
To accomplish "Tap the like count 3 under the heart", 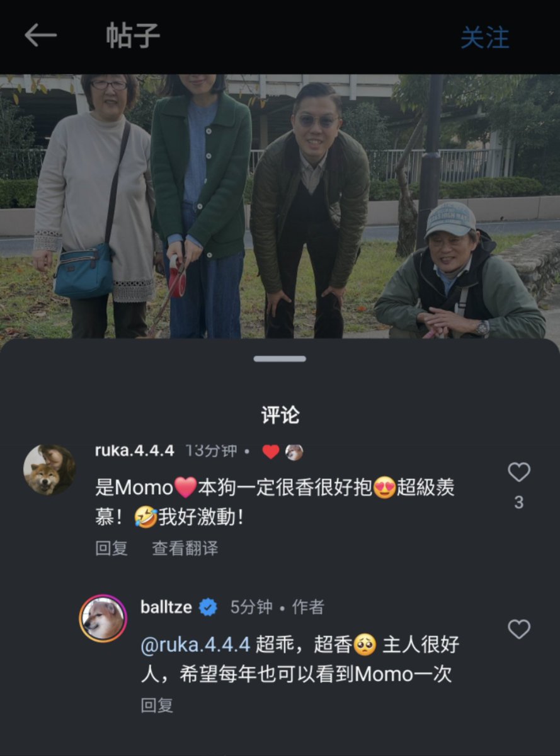I will tap(518, 503).
